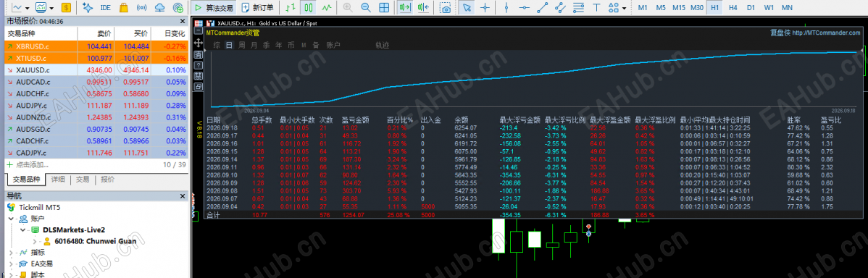Image resolution: width=868 pixels, height=278 pixels.
Task: Insert Fibonacci retracement tool
Action: pyautogui.click(x=578, y=8)
